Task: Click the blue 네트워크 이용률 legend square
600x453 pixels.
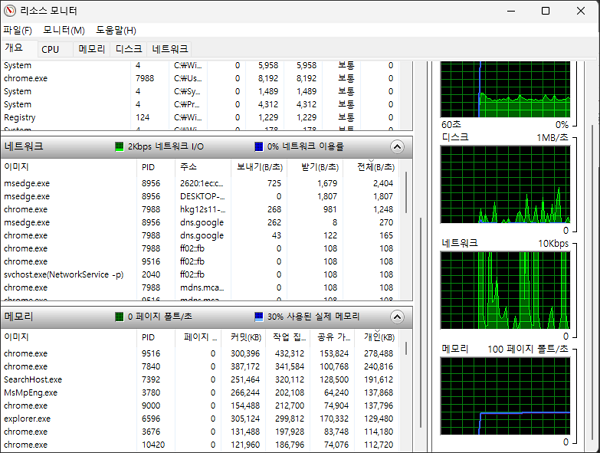Action: pos(259,147)
